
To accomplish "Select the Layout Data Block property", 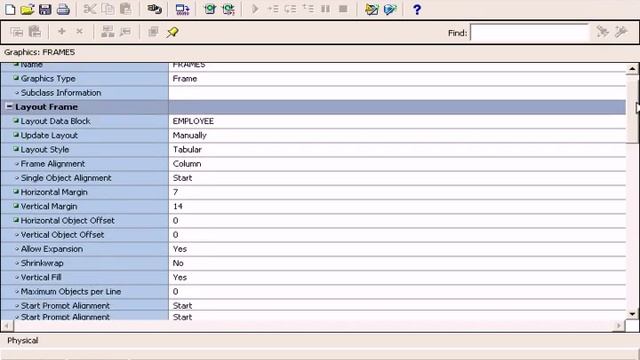I will click(85, 121).
